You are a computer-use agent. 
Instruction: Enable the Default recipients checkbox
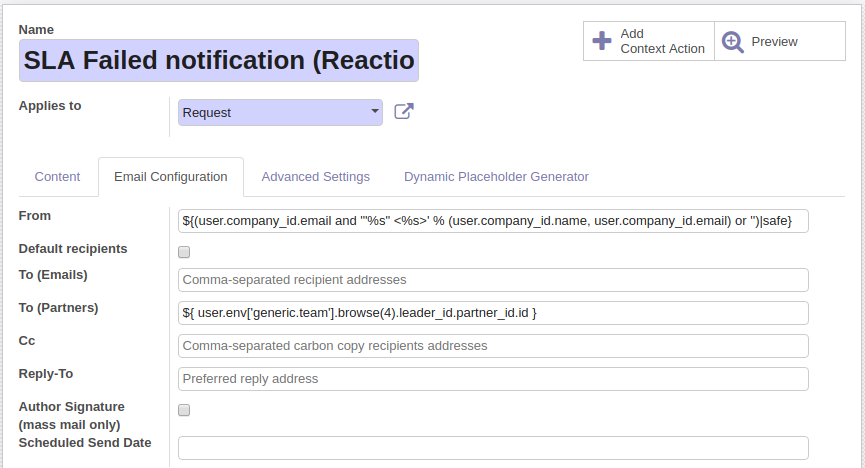click(x=184, y=252)
